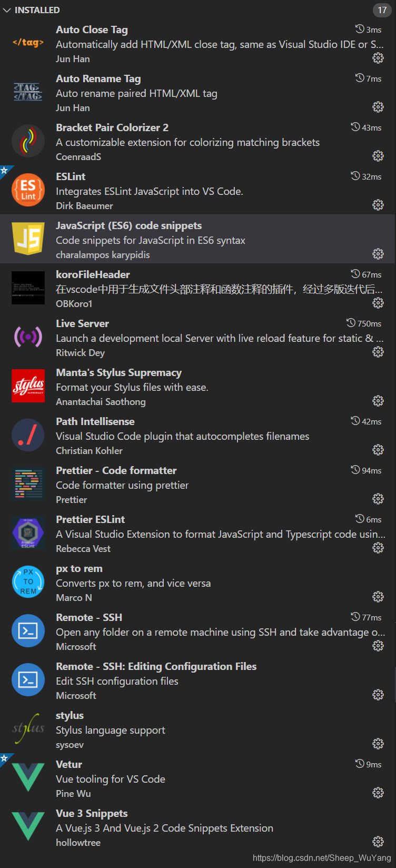Click the Live Server gear icon
The image size is (396, 868).
point(378,352)
